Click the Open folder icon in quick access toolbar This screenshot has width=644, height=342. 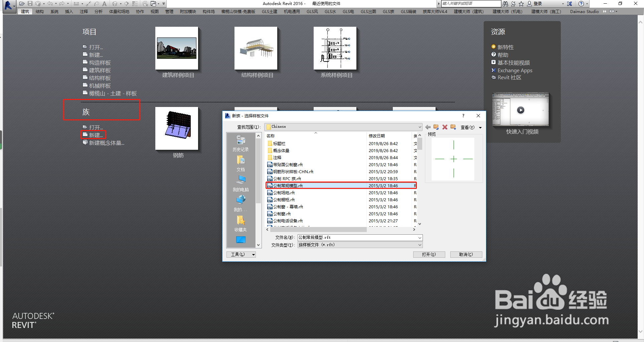pyautogui.click(x=22, y=4)
